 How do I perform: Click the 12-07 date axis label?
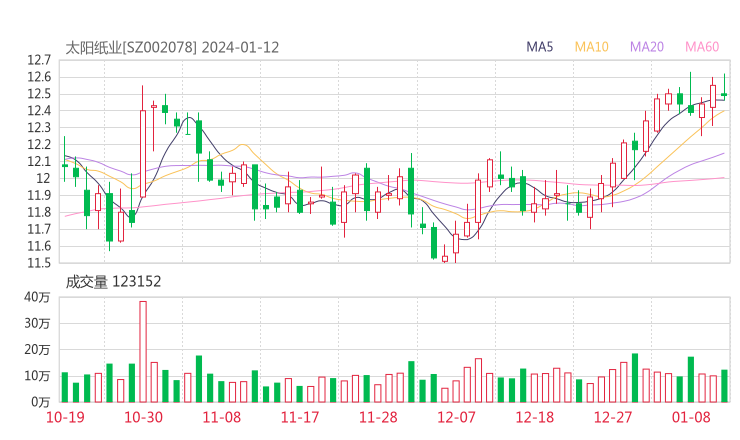click(x=456, y=417)
